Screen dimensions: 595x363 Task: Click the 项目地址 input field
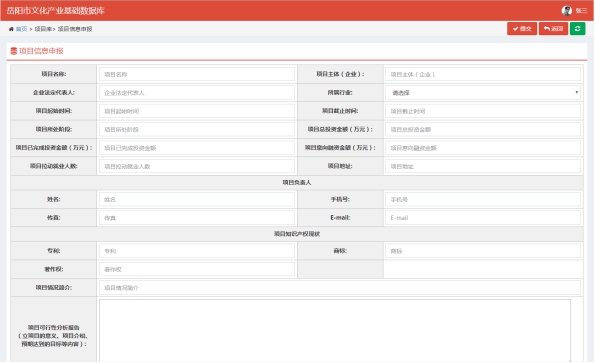[483, 166]
